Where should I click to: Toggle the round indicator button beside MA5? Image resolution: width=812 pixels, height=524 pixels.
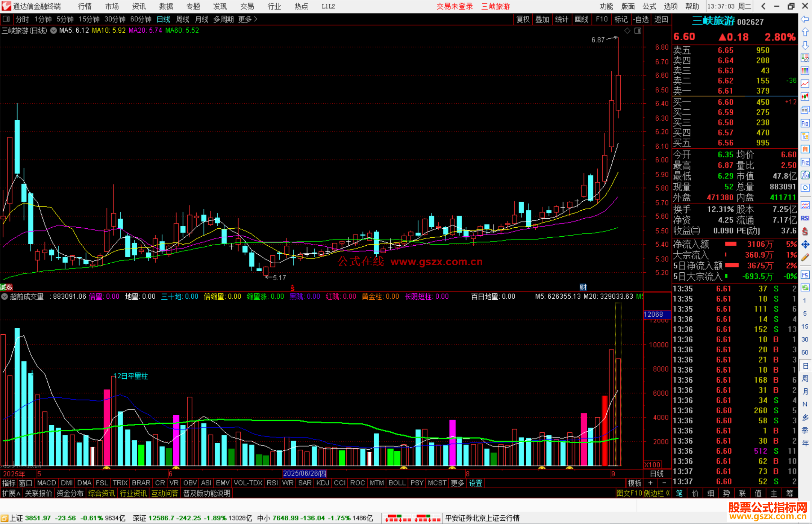tap(53, 30)
